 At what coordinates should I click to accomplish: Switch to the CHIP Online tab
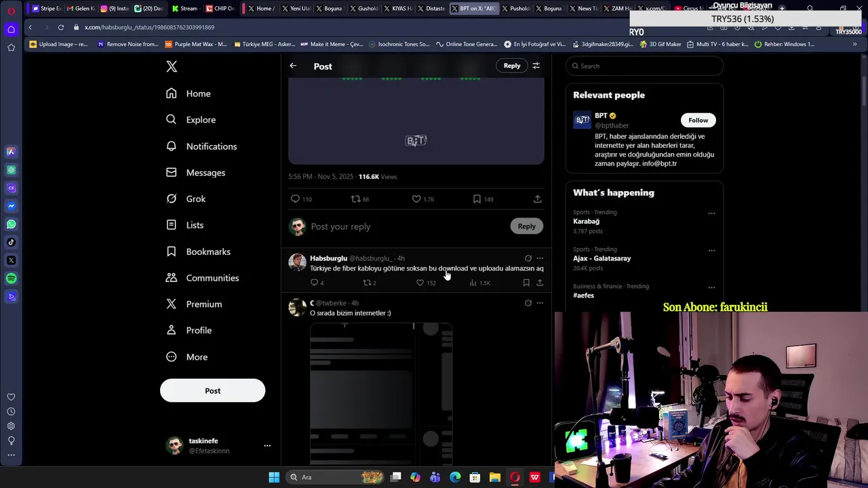click(219, 8)
